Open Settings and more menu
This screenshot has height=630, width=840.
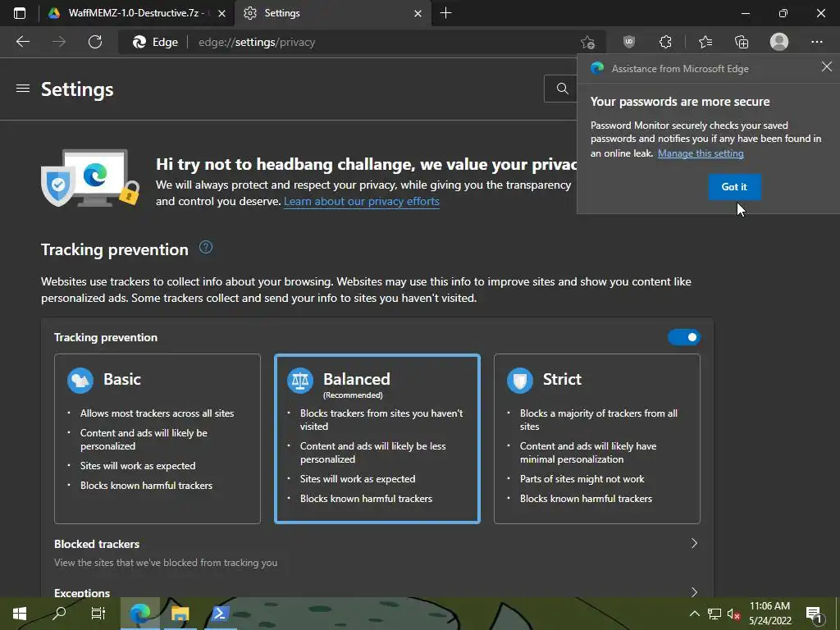[816, 42]
